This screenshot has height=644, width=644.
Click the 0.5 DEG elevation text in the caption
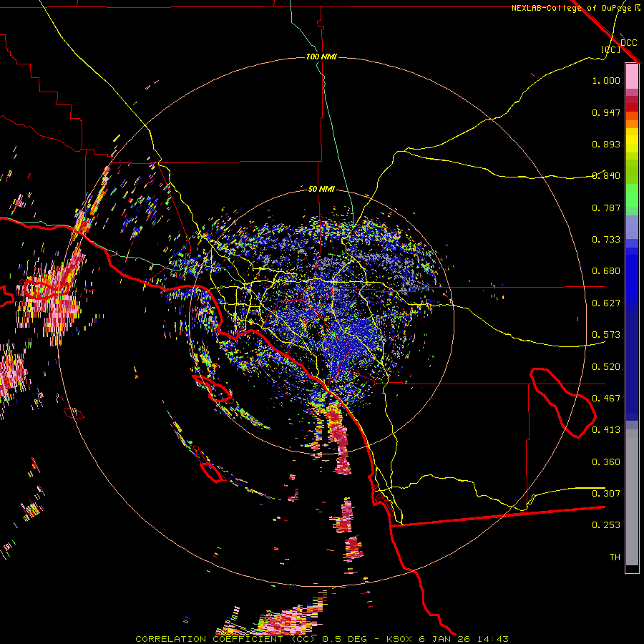coord(345,639)
